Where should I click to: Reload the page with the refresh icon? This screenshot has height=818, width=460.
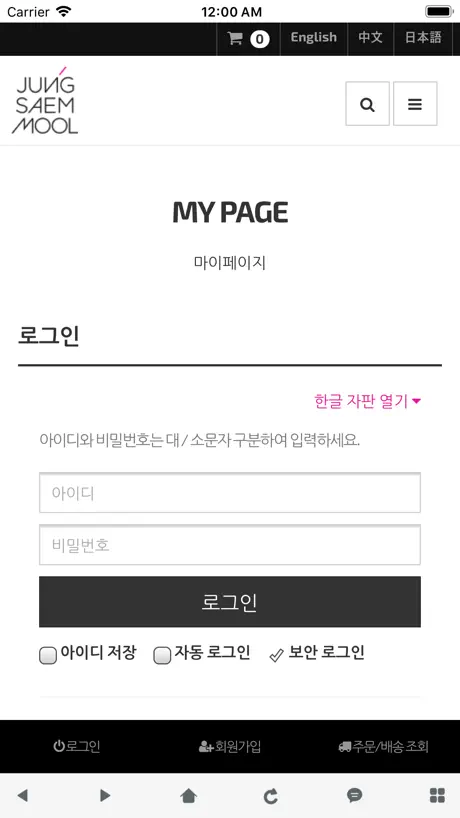271,796
